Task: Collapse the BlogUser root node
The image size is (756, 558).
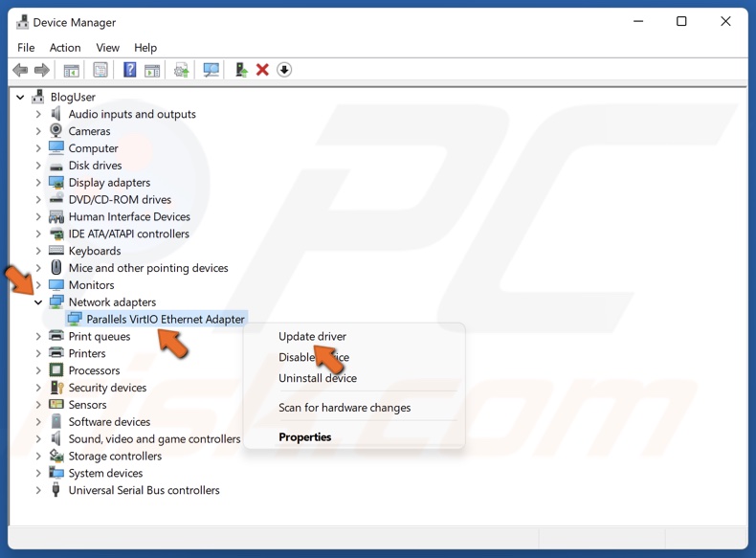Action: pyautogui.click(x=20, y=97)
